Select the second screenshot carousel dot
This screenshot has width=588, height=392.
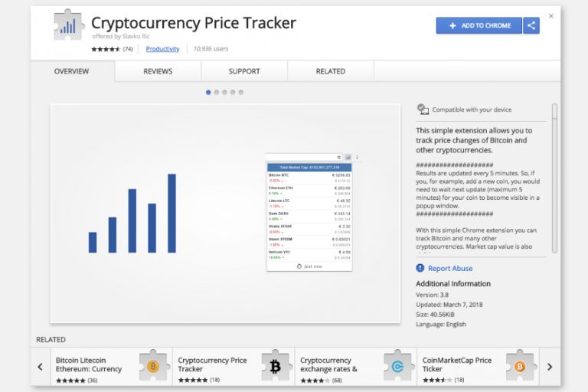pos(217,93)
